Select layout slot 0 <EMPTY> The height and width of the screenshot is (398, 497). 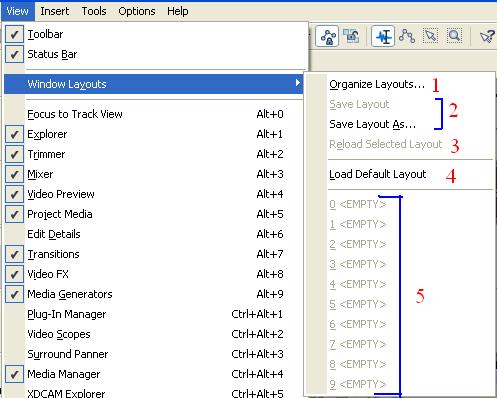[x=358, y=204]
